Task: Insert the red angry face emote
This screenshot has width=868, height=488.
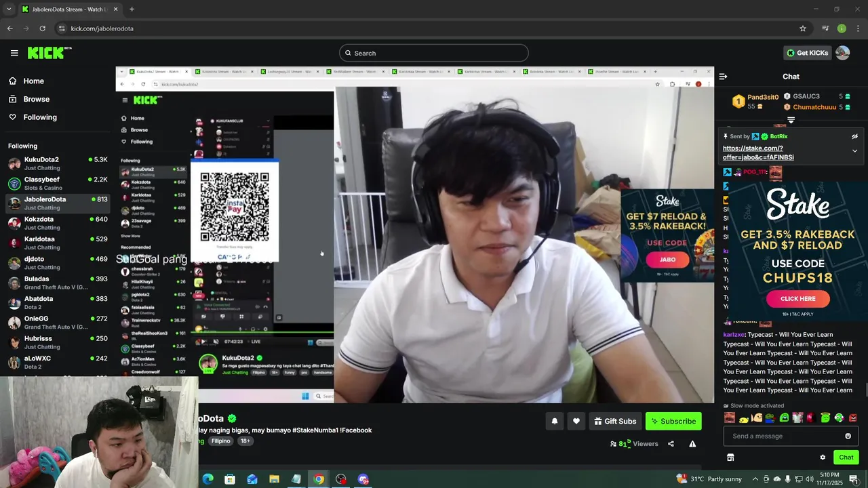Action: click(853, 418)
